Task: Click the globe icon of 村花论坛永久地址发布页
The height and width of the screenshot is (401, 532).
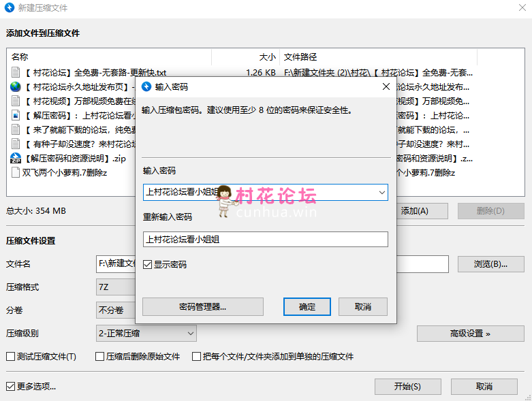Action: tap(16, 86)
